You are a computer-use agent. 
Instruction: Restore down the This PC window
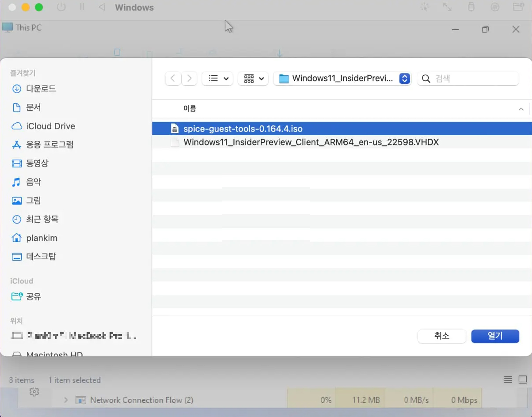coord(485,29)
